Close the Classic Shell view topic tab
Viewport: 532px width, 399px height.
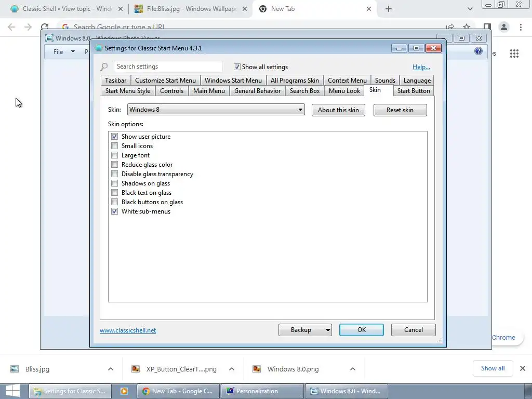tap(121, 9)
